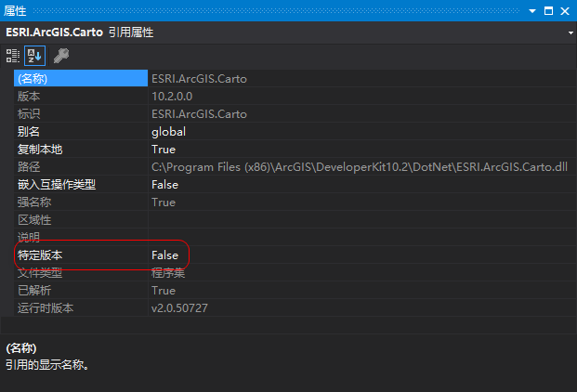Open Property Pages wrench icon
Screen dimensions: 577x392
coord(61,56)
